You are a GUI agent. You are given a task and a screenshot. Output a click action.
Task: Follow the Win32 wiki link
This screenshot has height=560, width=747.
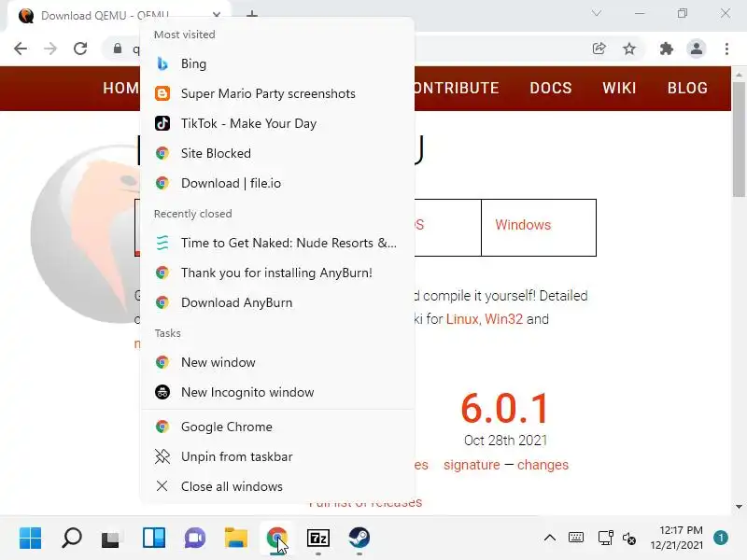pos(503,319)
